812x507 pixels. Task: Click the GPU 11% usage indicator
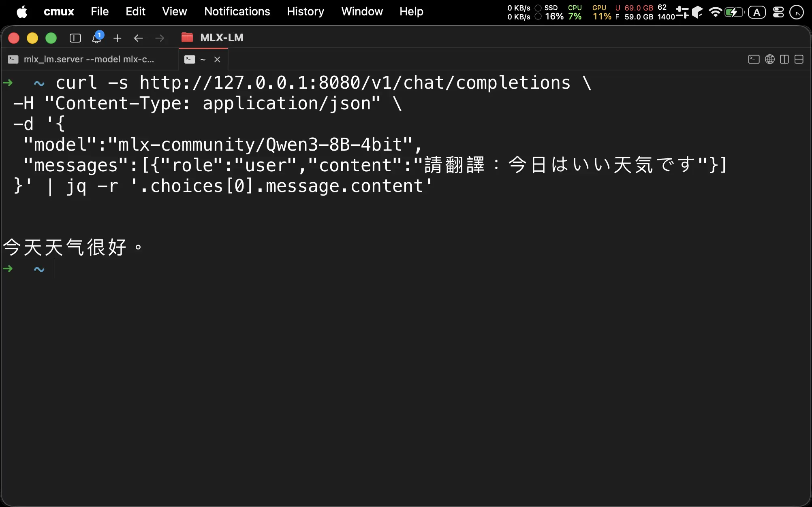pos(602,12)
